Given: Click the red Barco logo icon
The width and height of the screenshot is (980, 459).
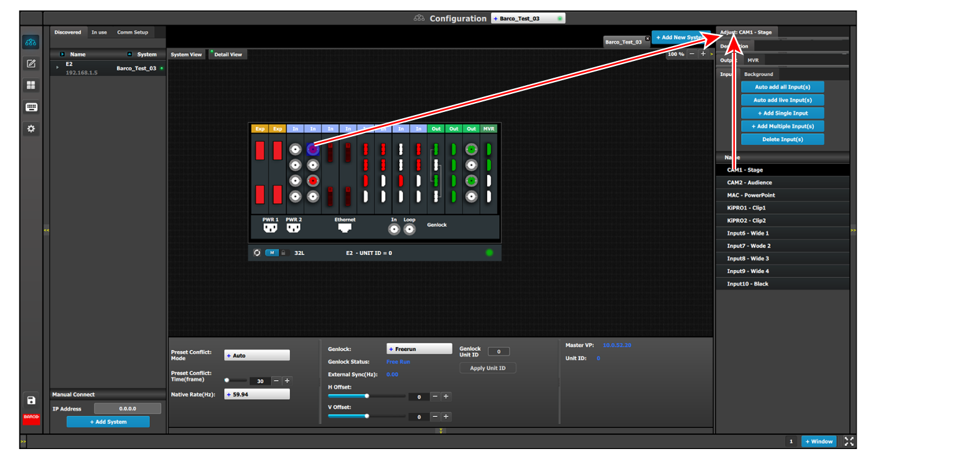Looking at the screenshot, I should 31,419.
